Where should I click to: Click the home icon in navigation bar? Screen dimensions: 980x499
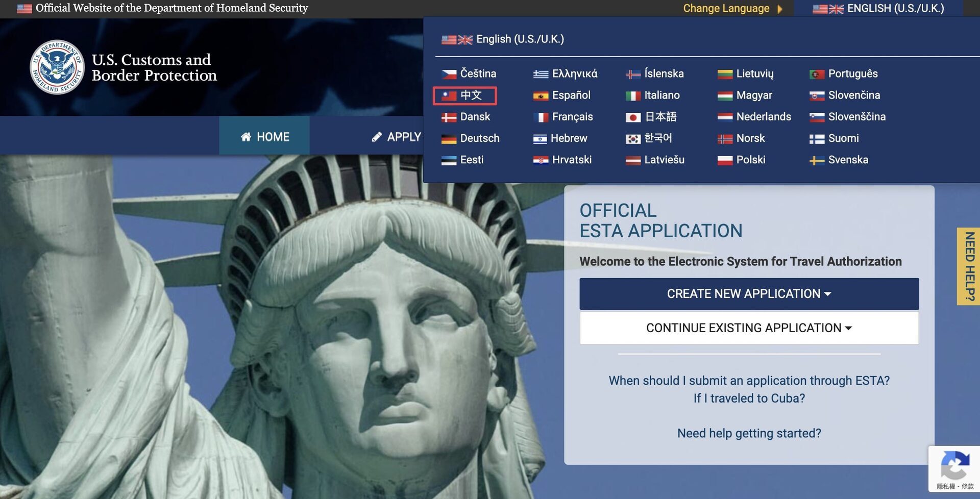point(246,137)
